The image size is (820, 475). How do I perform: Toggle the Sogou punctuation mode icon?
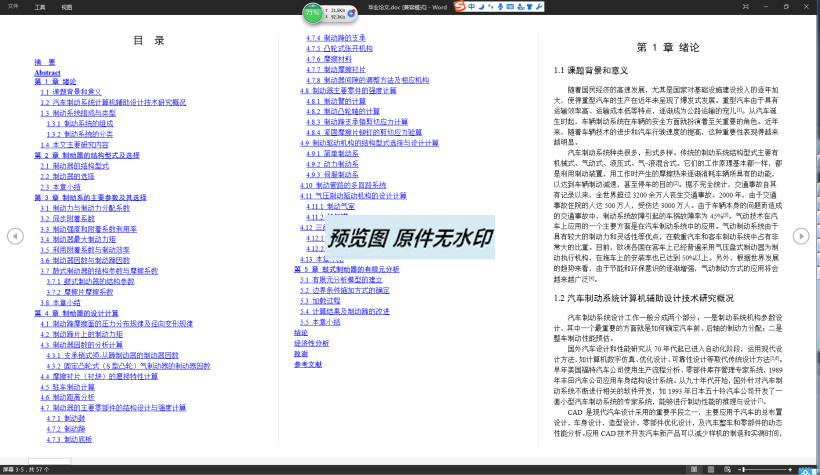point(491,6)
